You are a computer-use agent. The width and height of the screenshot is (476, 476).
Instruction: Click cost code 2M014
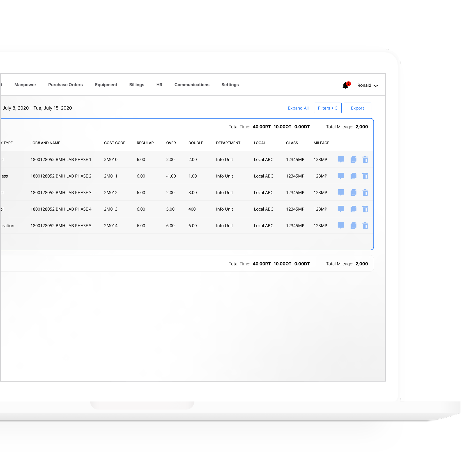111,226
